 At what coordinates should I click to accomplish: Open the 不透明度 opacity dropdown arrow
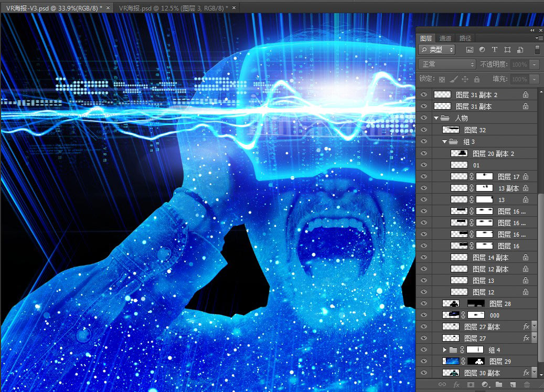pyautogui.click(x=534, y=65)
